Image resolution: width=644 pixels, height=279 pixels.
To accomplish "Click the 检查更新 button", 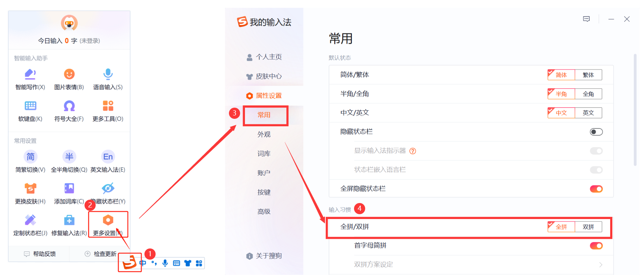I will point(101,254).
